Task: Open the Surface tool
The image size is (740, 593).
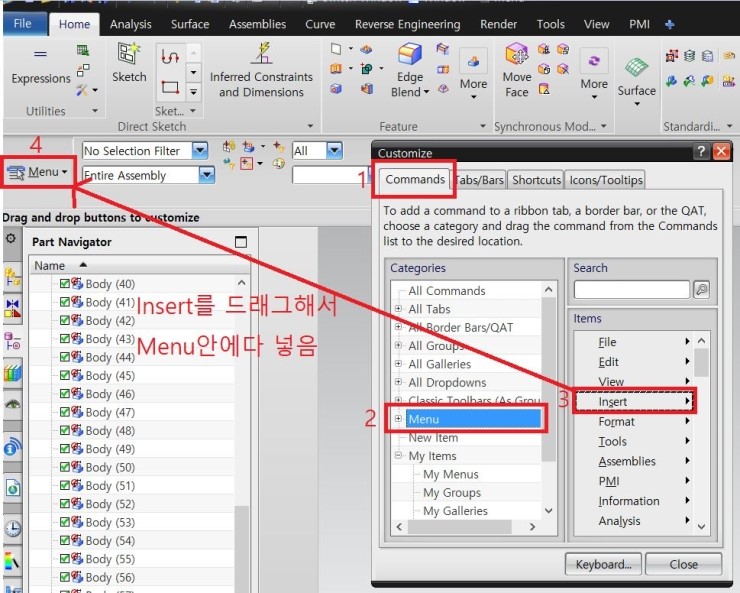Action: 637,81
